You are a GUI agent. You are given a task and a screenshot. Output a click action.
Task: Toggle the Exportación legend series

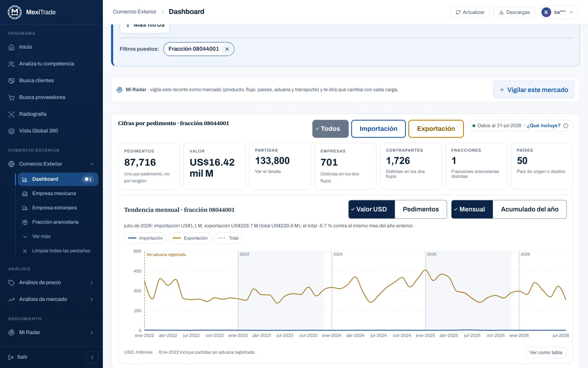pyautogui.click(x=190, y=238)
